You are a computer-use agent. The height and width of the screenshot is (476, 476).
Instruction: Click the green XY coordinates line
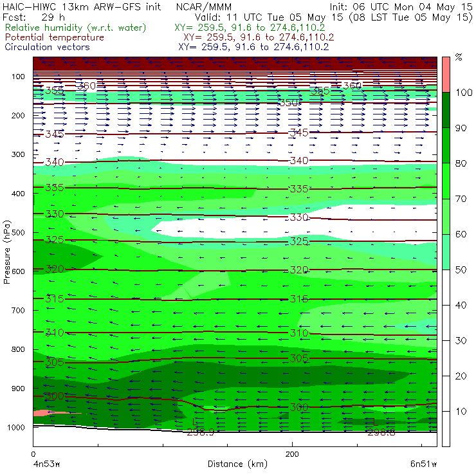[x=250, y=28]
